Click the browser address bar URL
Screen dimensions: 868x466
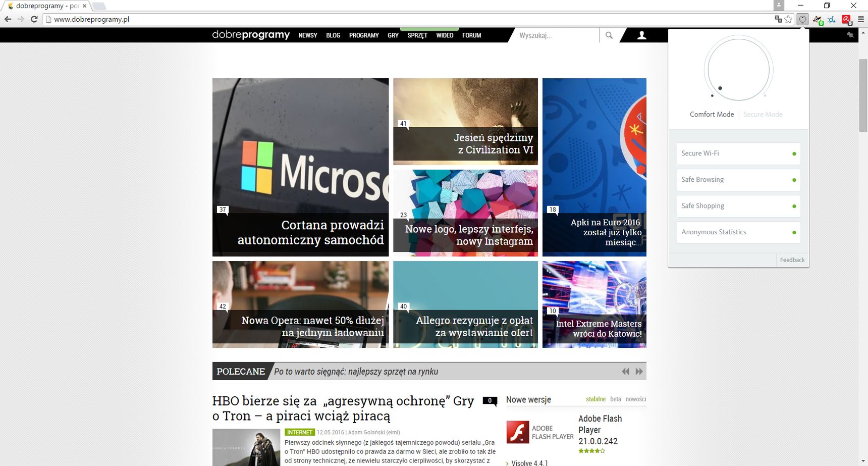92,19
